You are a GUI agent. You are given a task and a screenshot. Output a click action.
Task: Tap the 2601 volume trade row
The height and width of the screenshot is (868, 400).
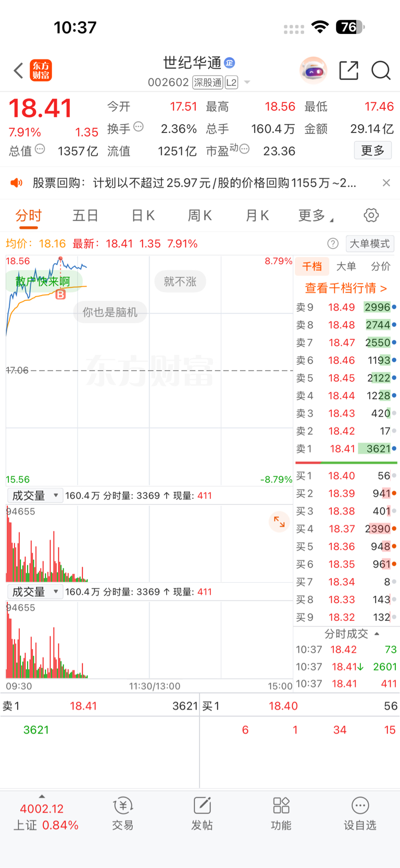(x=346, y=667)
